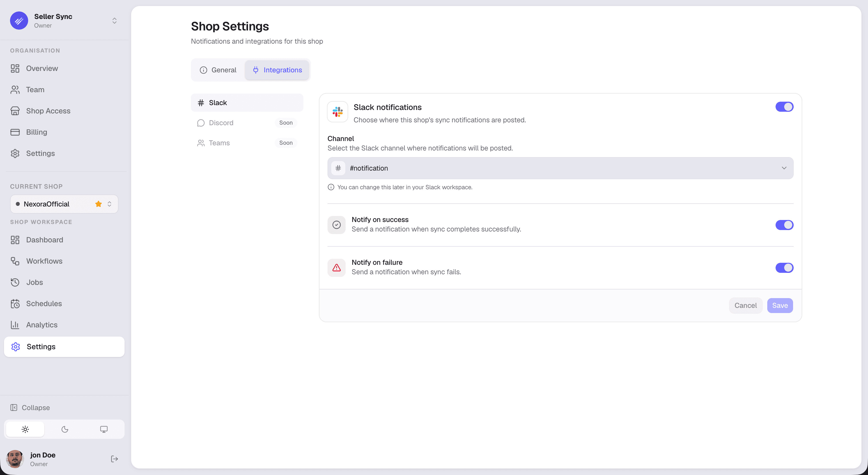Click the Shop Access storefront icon

tap(15, 111)
